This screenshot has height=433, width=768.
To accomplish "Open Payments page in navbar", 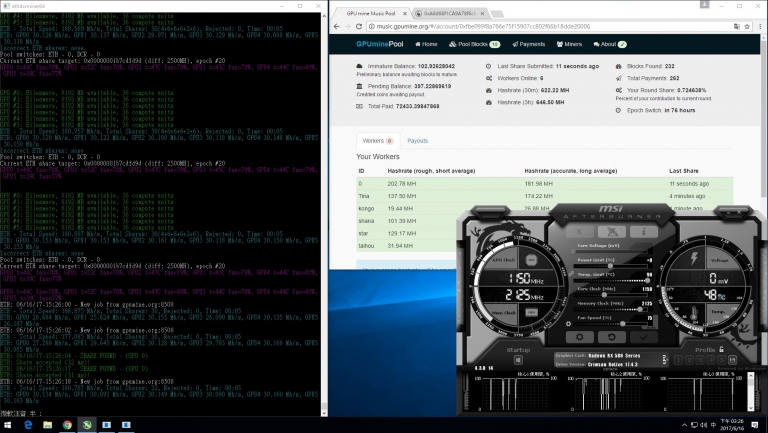I will 528,44.
